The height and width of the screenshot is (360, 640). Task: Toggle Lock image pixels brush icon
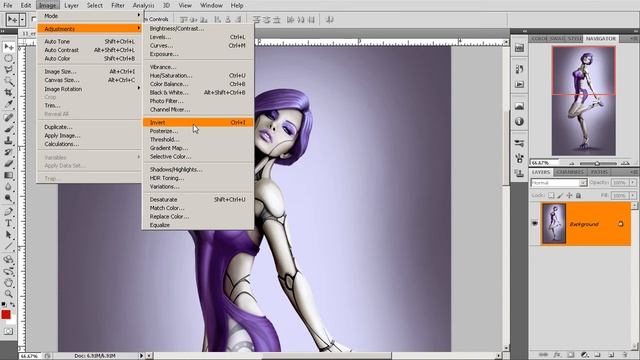click(560, 196)
